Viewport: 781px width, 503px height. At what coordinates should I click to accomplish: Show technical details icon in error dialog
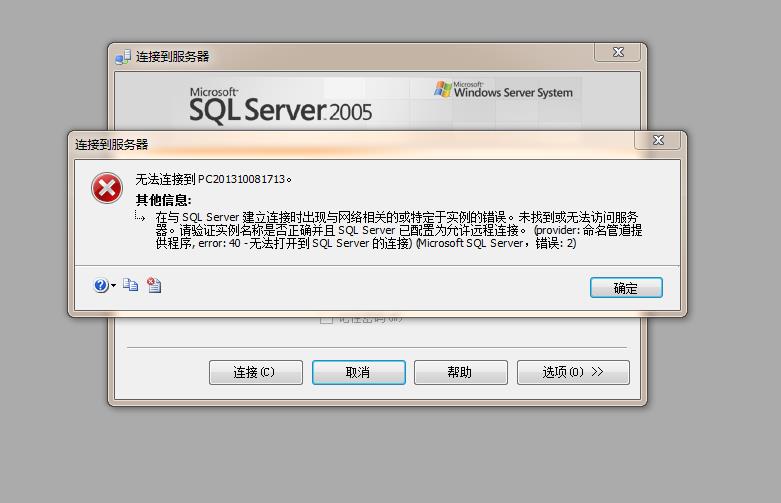154,285
